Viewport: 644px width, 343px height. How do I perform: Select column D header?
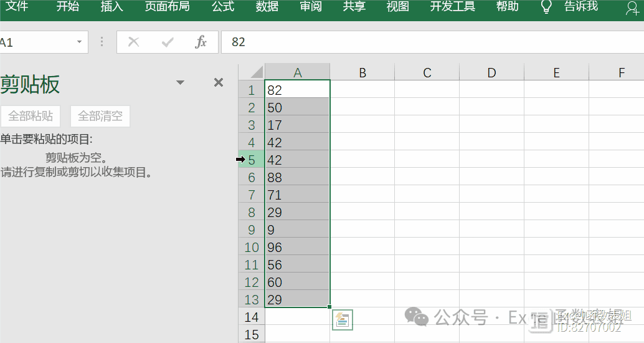coord(491,72)
